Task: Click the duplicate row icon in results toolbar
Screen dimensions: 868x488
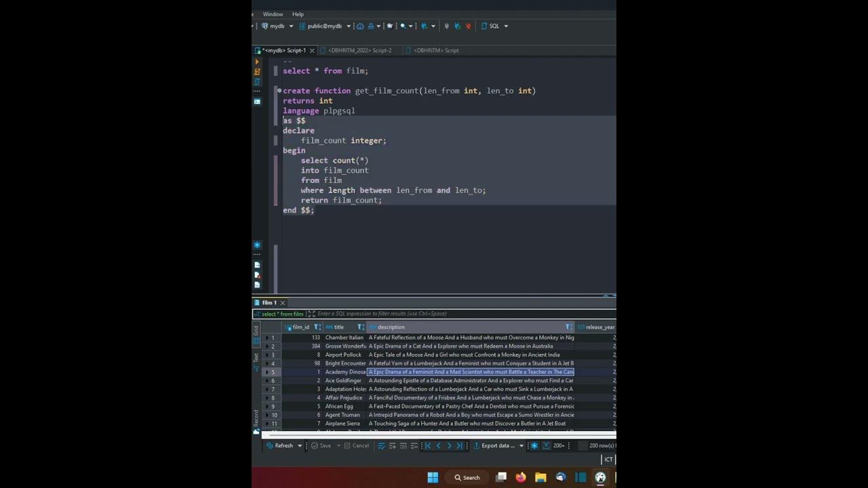Action: (403, 445)
